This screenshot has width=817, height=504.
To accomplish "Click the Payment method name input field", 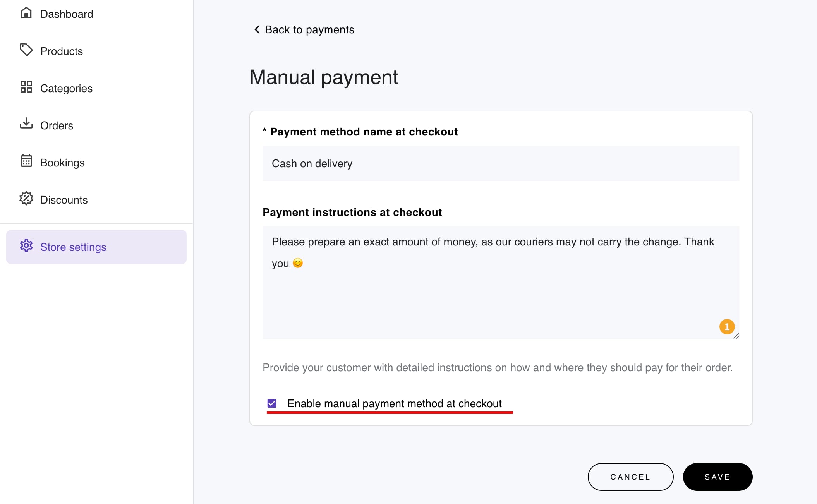I will pos(500,163).
